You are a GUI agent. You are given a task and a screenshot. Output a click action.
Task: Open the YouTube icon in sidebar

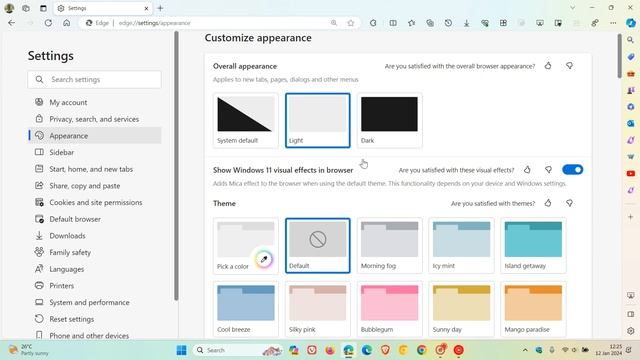point(631,173)
